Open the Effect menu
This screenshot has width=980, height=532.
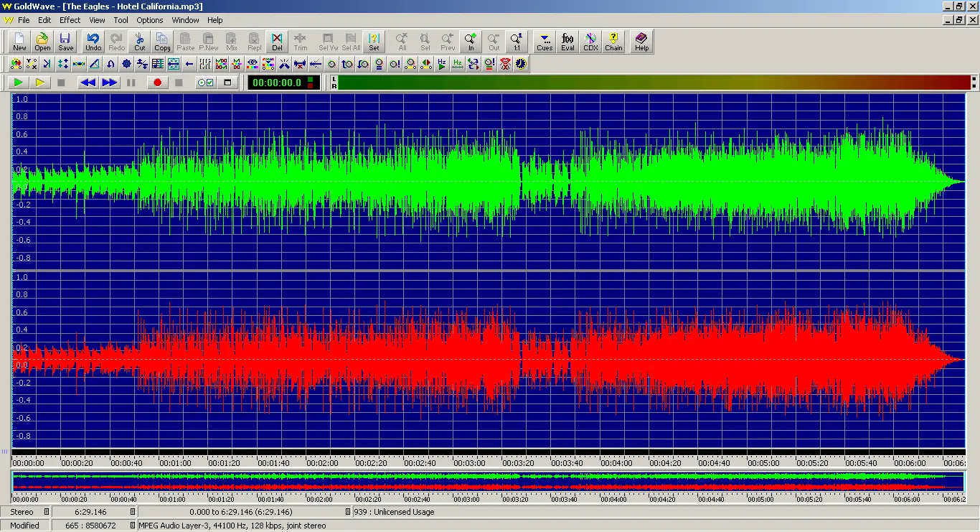pyautogui.click(x=70, y=19)
